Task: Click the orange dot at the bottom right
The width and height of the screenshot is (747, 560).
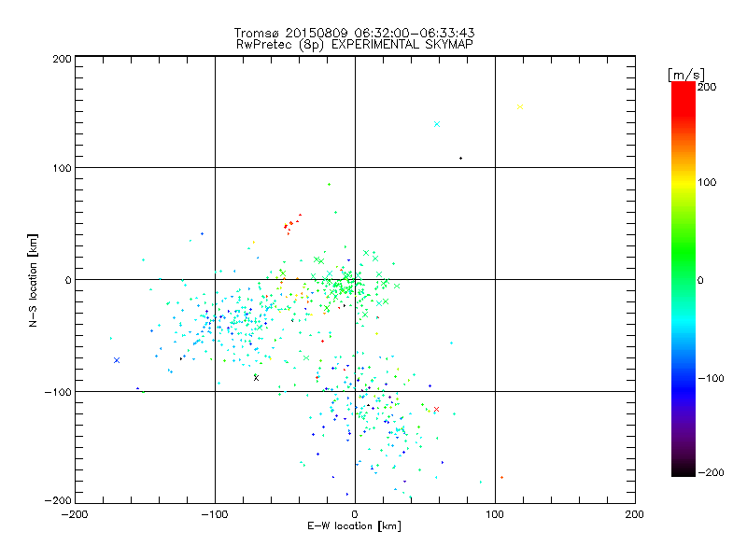Action: coord(501,477)
